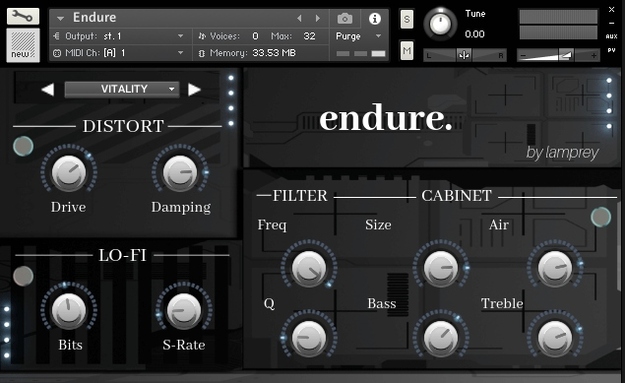Click the volume minus icon

click(x=523, y=55)
